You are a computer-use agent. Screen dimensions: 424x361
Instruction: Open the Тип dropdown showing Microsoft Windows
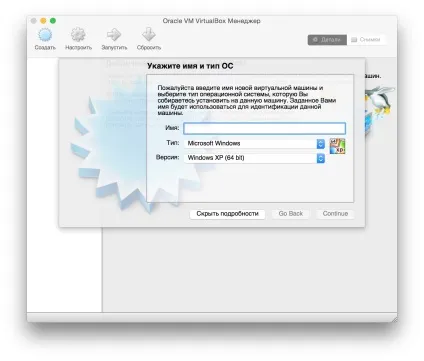pyautogui.click(x=254, y=143)
